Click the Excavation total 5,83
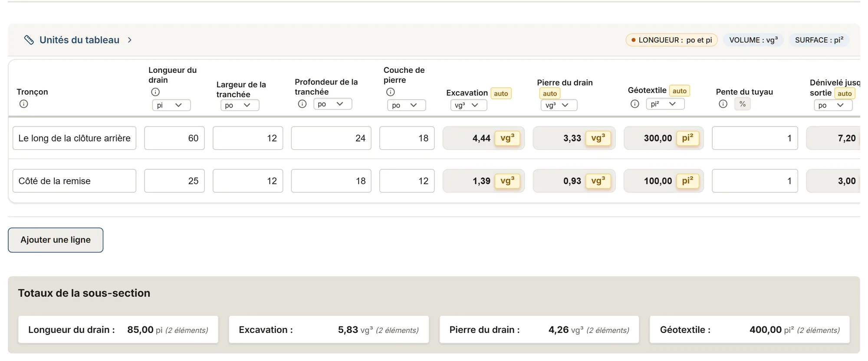 (348, 330)
